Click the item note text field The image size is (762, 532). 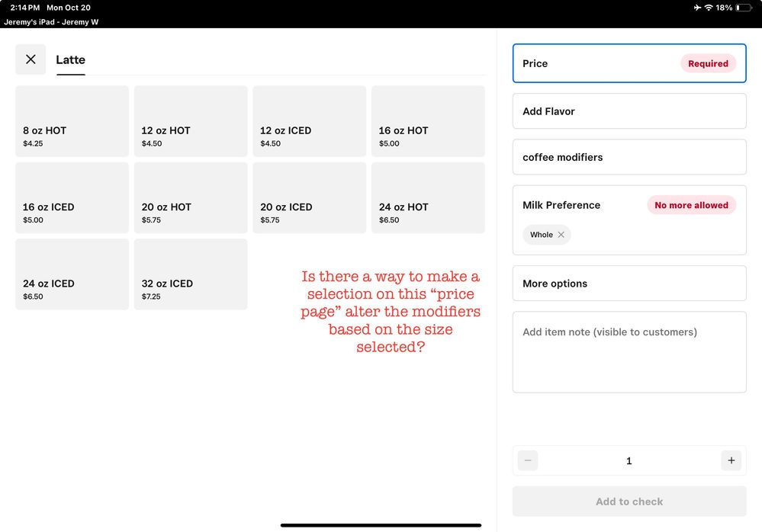pos(629,351)
